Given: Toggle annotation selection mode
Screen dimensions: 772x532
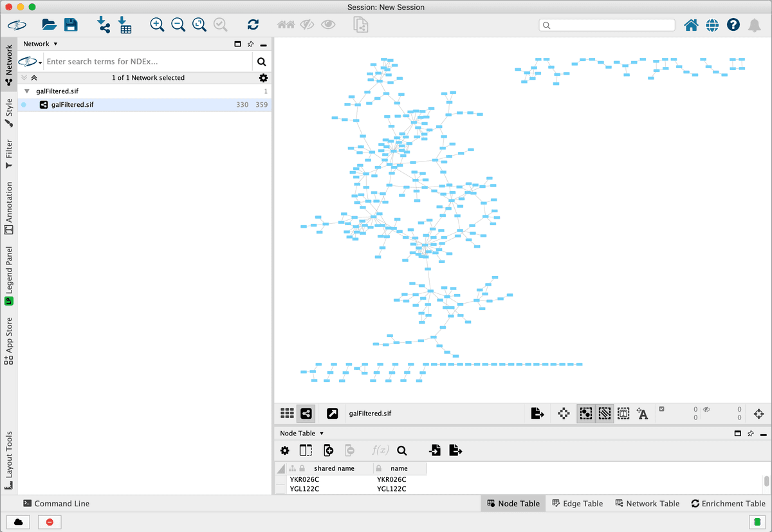Looking at the screenshot, I should [623, 414].
